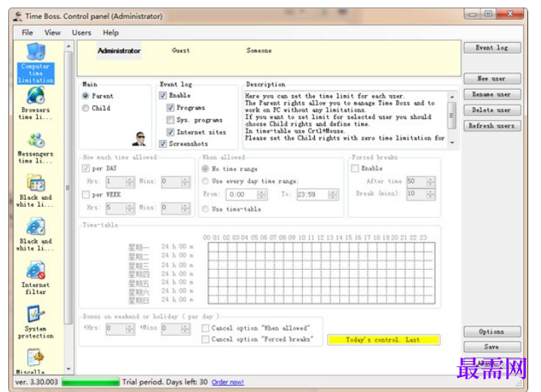Select No time range option
Viewport: 541px width, 392px height.
[x=205, y=169]
